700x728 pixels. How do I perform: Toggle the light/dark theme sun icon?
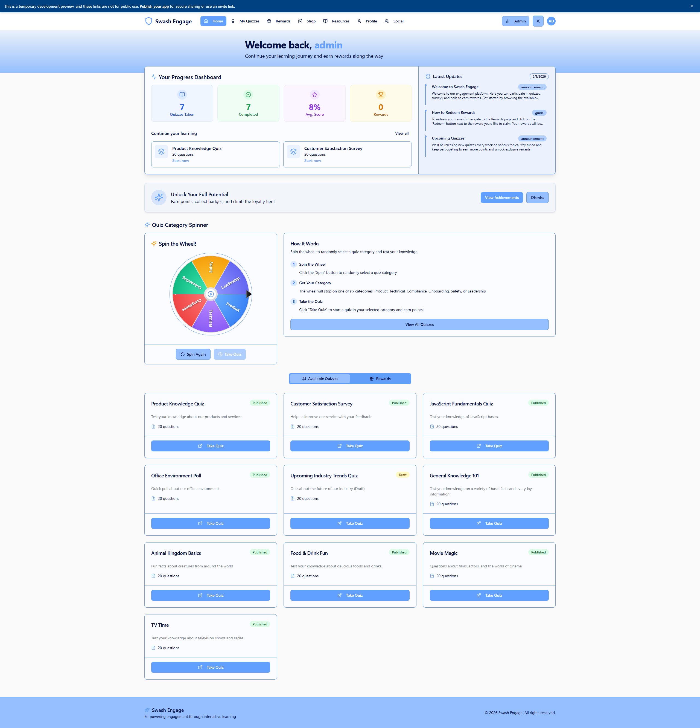538,21
